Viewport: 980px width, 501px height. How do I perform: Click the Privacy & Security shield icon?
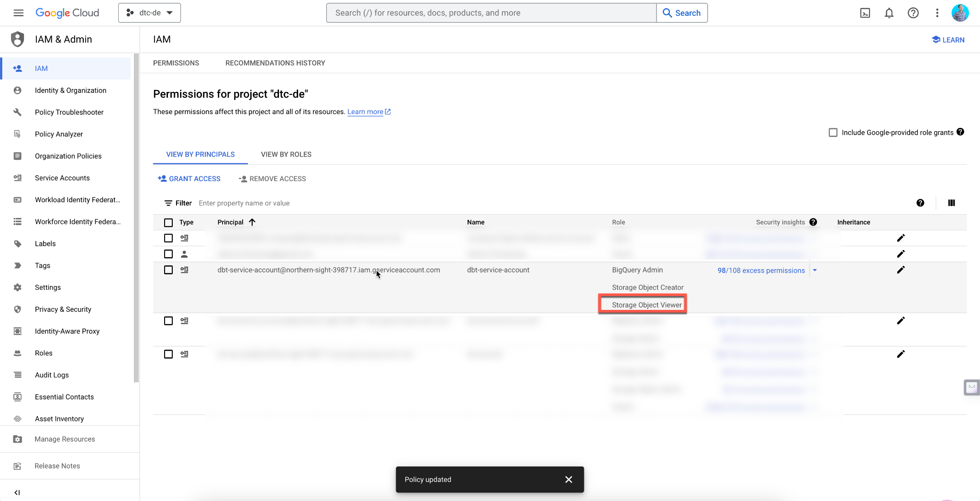(18, 309)
